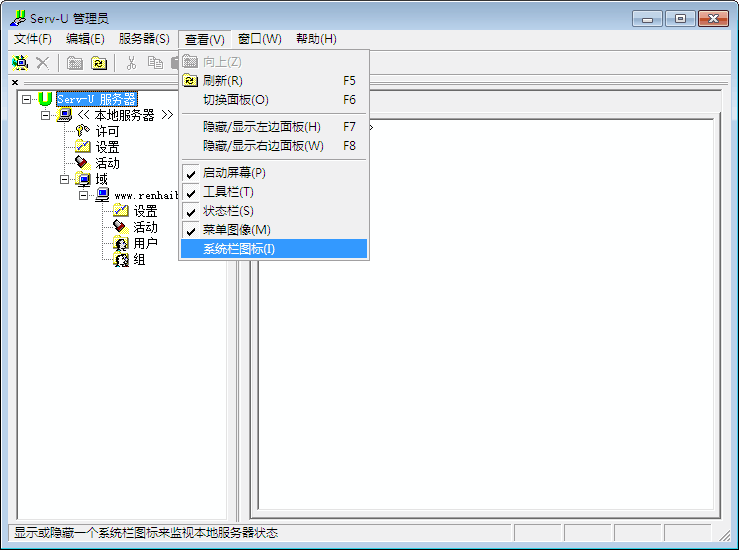This screenshot has height=550, width=739.
Task: Click the delete X toolbar icon
Action: (x=43, y=62)
